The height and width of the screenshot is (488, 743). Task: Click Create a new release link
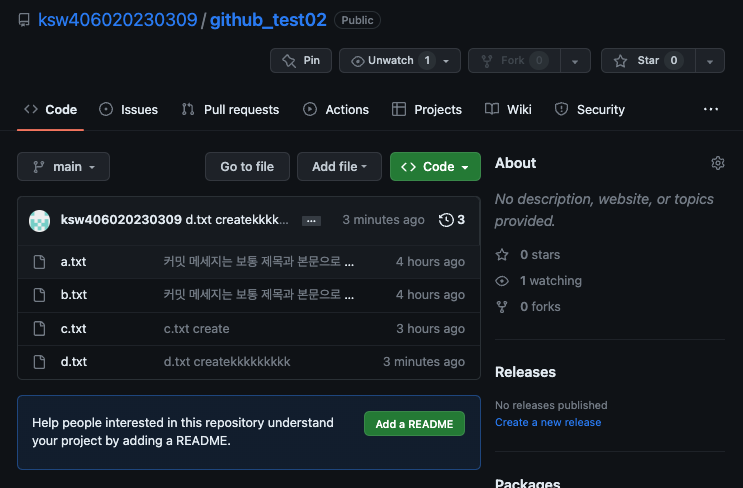click(x=548, y=422)
